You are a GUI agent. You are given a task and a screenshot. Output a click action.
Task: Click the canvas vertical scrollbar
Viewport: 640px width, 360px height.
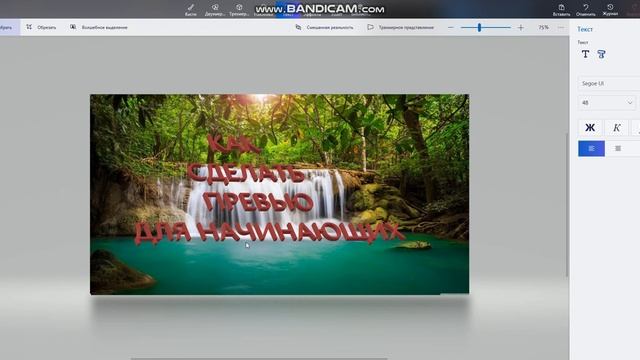click(x=567, y=204)
